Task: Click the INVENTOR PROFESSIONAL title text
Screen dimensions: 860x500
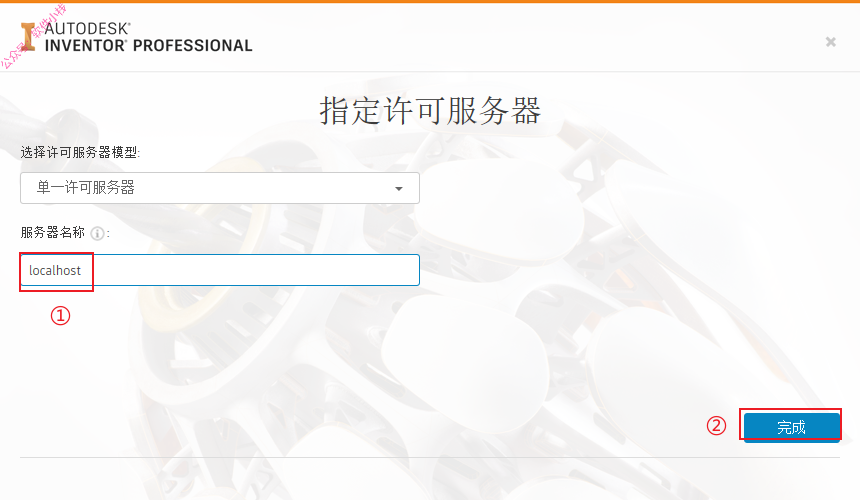Action: coord(149,46)
